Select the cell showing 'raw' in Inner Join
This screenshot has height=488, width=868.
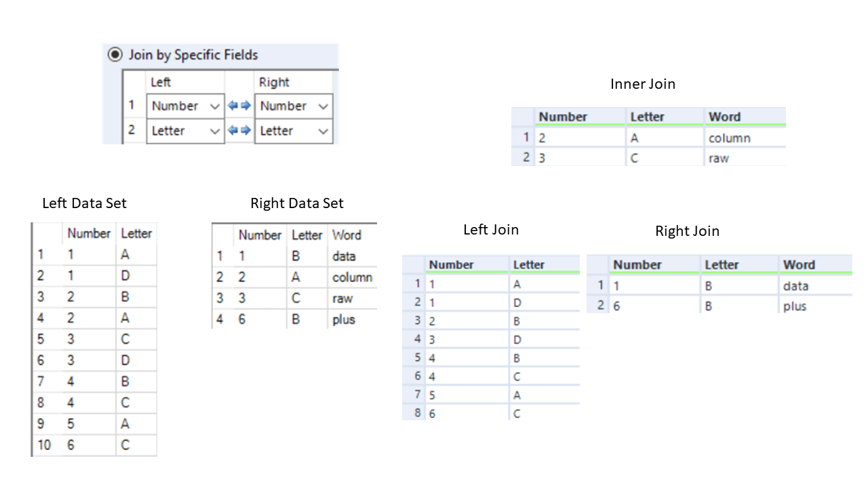point(718,157)
